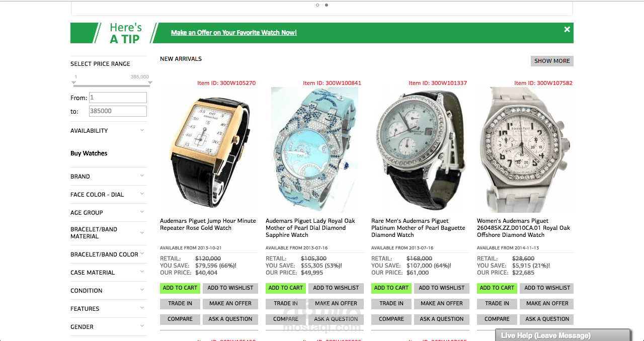The width and height of the screenshot is (644, 341).
Task: Click the maximum price slider handle
Action: 150,82
